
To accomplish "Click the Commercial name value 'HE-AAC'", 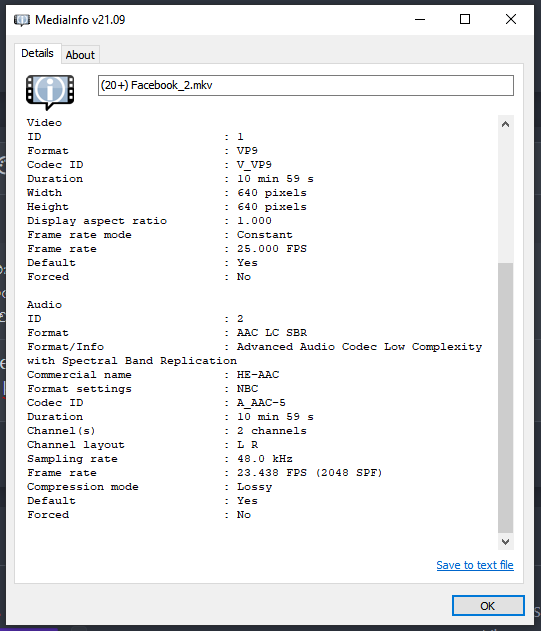I will click(258, 375).
